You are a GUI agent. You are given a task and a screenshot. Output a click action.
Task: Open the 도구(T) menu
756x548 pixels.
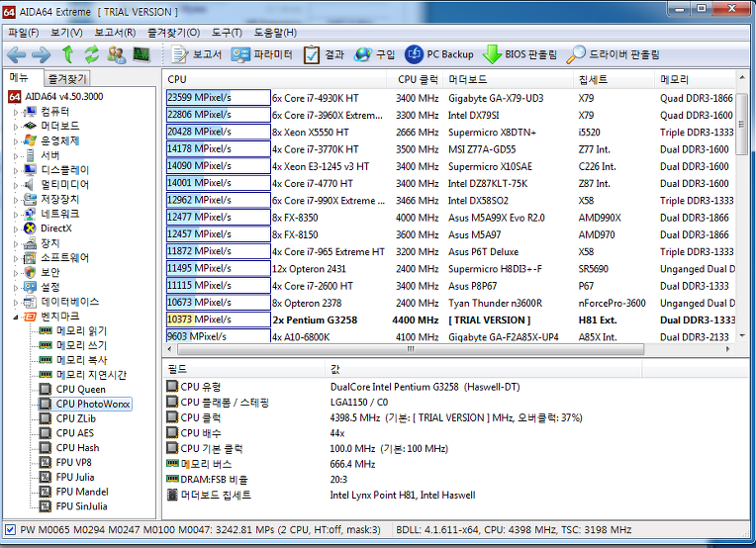click(x=227, y=33)
